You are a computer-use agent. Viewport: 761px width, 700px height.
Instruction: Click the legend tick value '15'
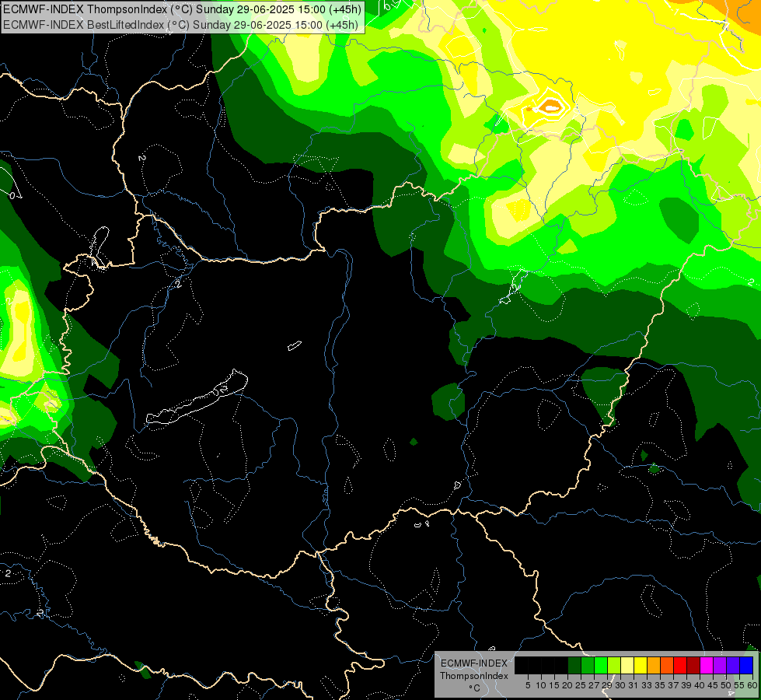[554, 685]
